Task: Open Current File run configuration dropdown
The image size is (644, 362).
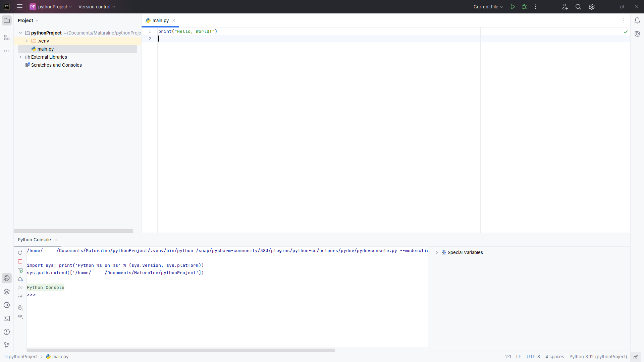Action: 488,7
